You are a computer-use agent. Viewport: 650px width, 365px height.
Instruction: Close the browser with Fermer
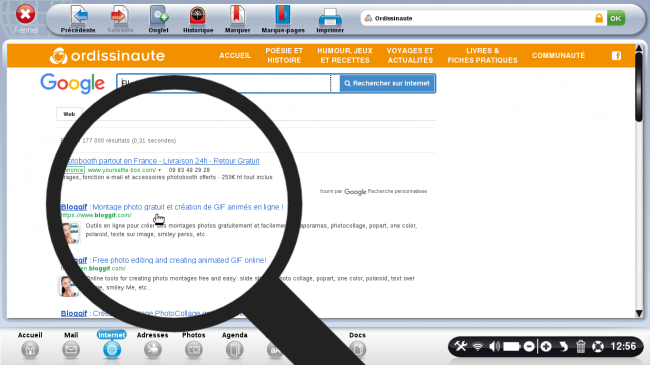point(26,19)
